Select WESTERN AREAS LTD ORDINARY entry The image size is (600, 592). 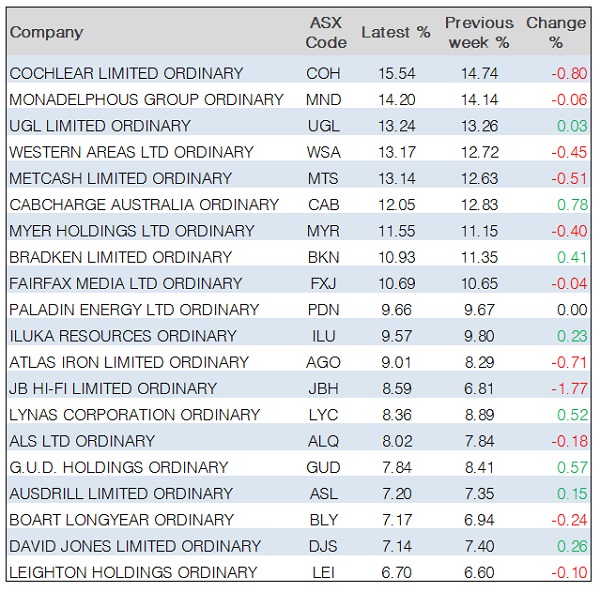[131, 152]
